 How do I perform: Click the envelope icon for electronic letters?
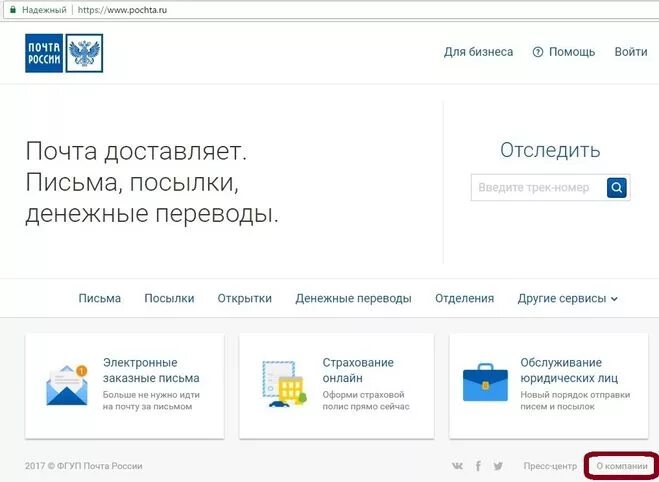[67, 385]
